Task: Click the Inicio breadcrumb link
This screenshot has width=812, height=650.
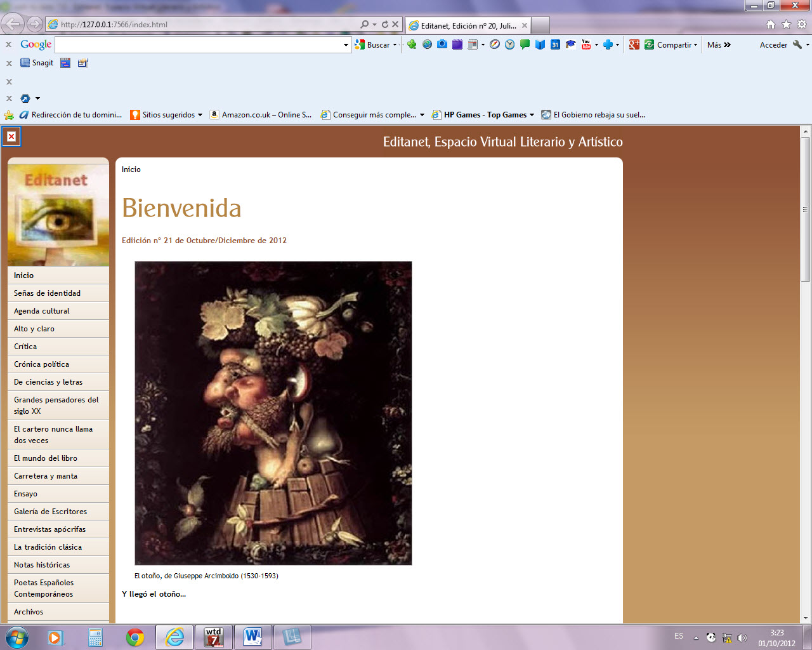Action: [131, 169]
